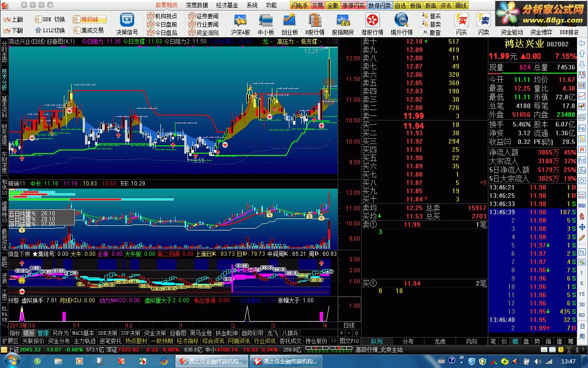588x368 pixels.
Task: Click the 技术分析 left sidebar tab
Action: click(x=4, y=79)
